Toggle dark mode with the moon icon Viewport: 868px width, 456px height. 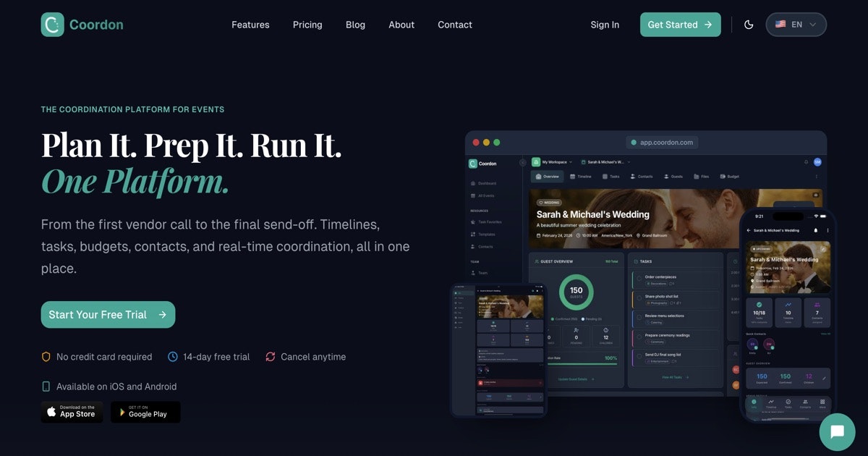point(749,24)
